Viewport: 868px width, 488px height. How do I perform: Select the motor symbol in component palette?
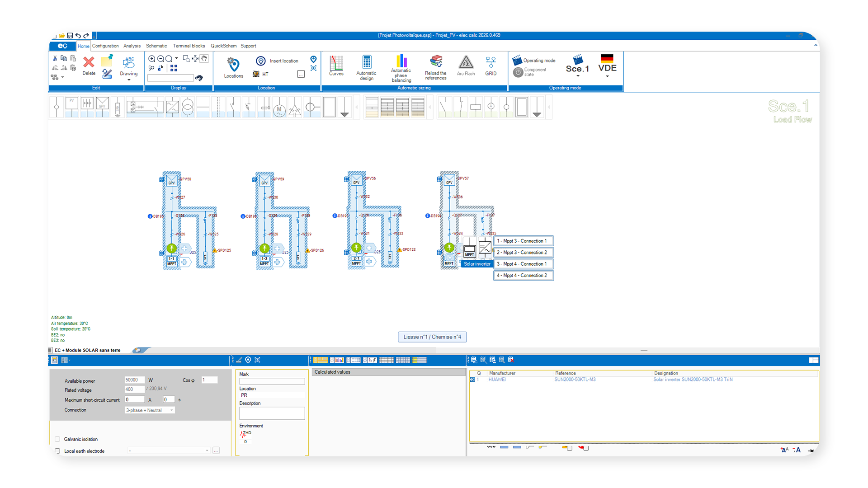(279, 108)
